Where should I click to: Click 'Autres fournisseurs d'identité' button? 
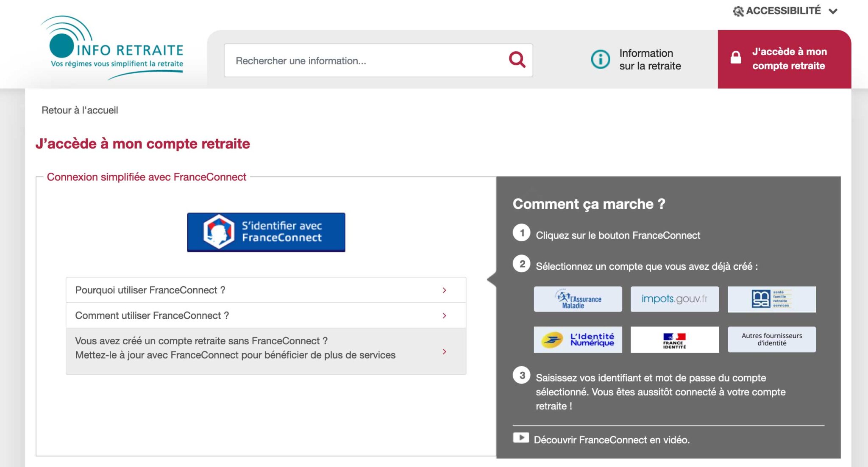[x=771, y=339]
